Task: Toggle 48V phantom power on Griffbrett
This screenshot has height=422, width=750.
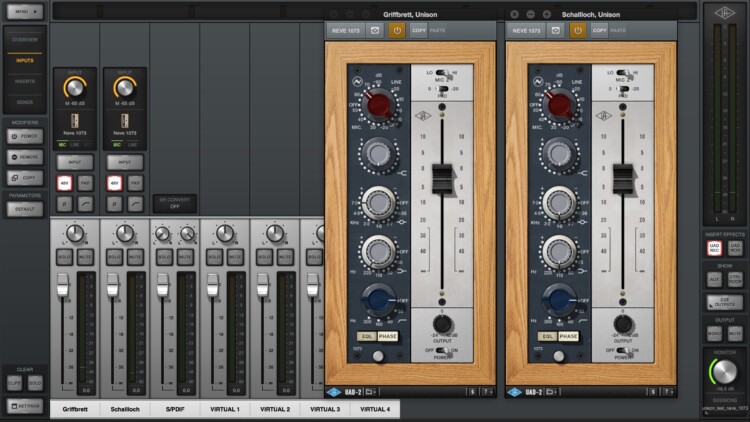Action: (65, 183)
